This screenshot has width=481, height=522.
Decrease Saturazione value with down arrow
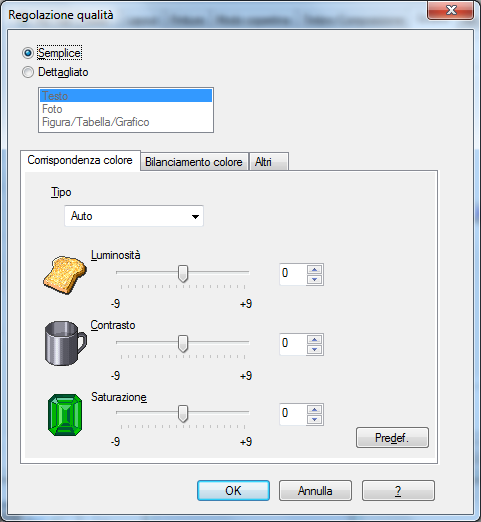[x=314, y=420]
